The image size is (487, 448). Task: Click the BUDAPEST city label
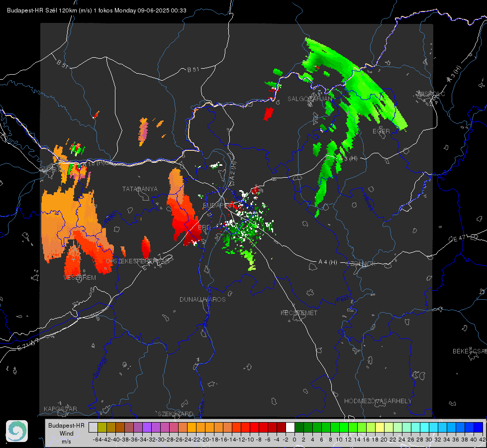click(x=218, y=205)
